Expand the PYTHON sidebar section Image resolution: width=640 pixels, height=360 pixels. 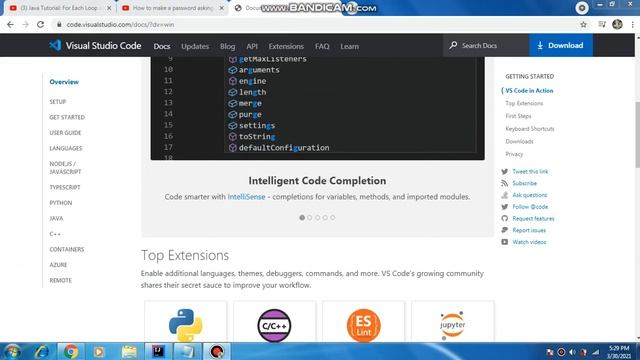(61, 203)
